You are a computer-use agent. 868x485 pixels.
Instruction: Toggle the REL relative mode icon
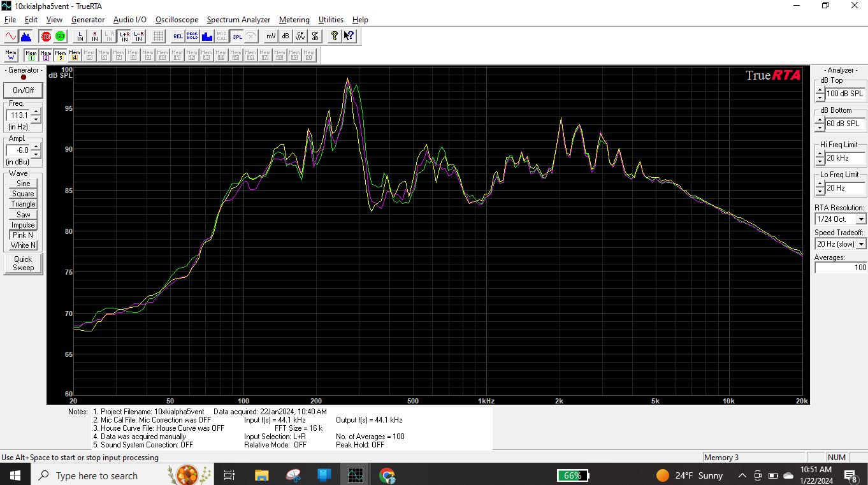point(178,36)
